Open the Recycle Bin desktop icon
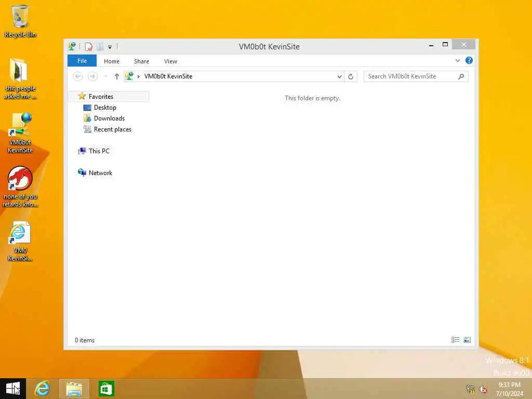Screen dimensions: 532x399 20,21
